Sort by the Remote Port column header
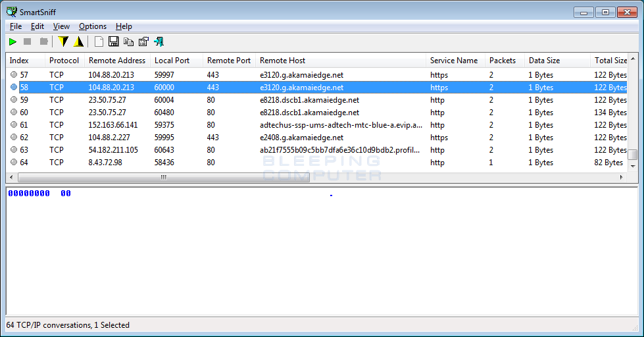 229,61
